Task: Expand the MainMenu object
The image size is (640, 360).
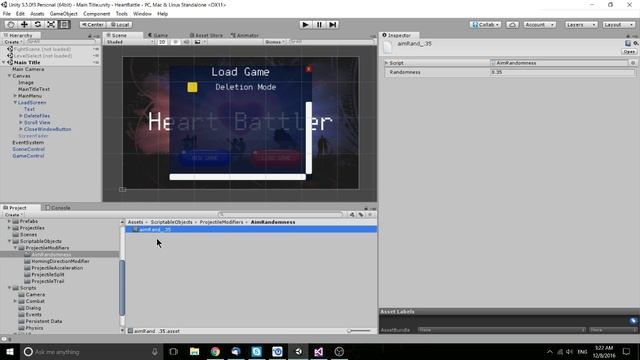Action: [15, 96]
